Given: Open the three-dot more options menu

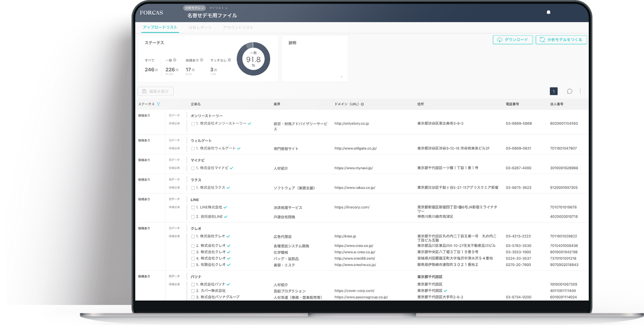Looking at the screenshot, I should coord(580,91).
